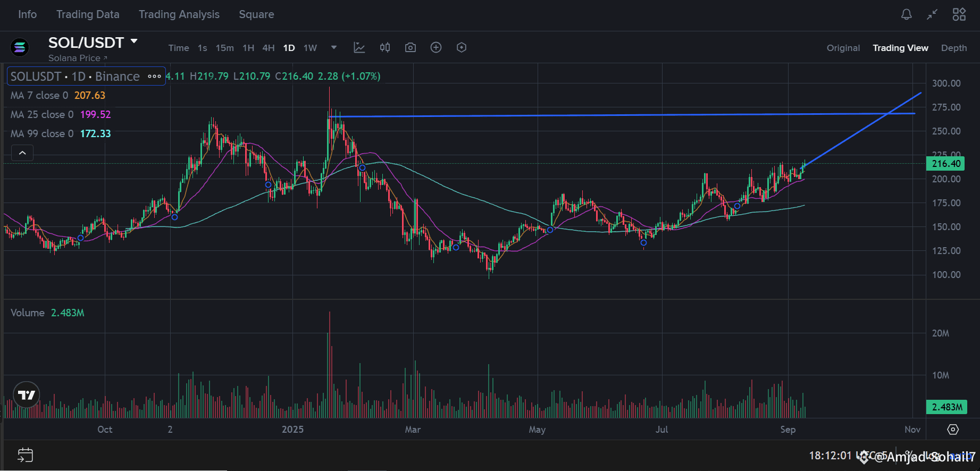Open the Solana Price link
980x471 pixels.
click(78, 58)
